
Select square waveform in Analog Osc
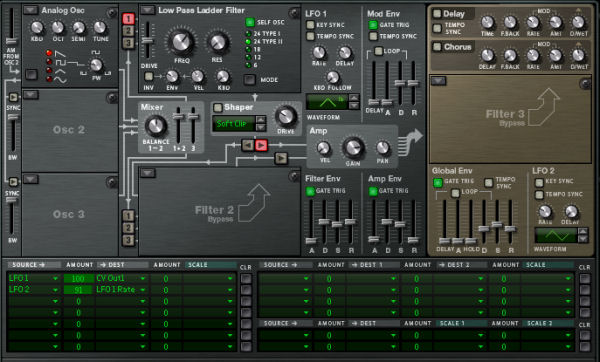pos(49,62)
